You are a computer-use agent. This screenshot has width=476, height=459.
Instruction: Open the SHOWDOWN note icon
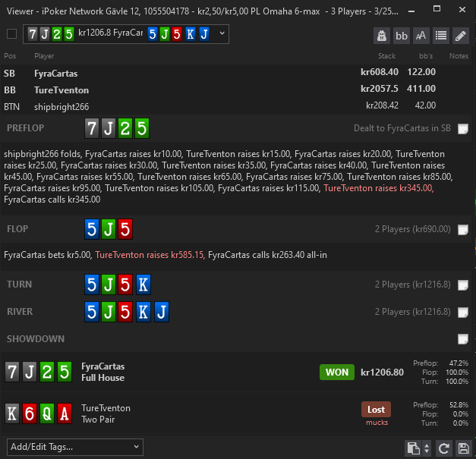click(462, 339)
